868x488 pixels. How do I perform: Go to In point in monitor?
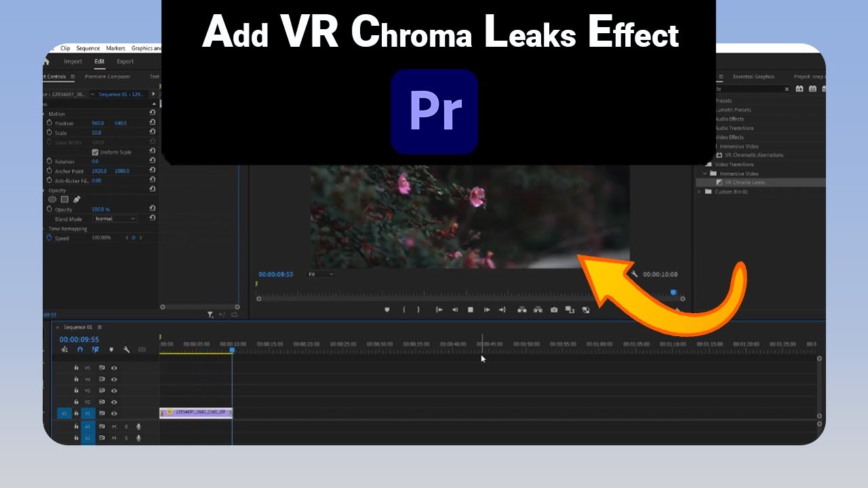click(439, 310)
